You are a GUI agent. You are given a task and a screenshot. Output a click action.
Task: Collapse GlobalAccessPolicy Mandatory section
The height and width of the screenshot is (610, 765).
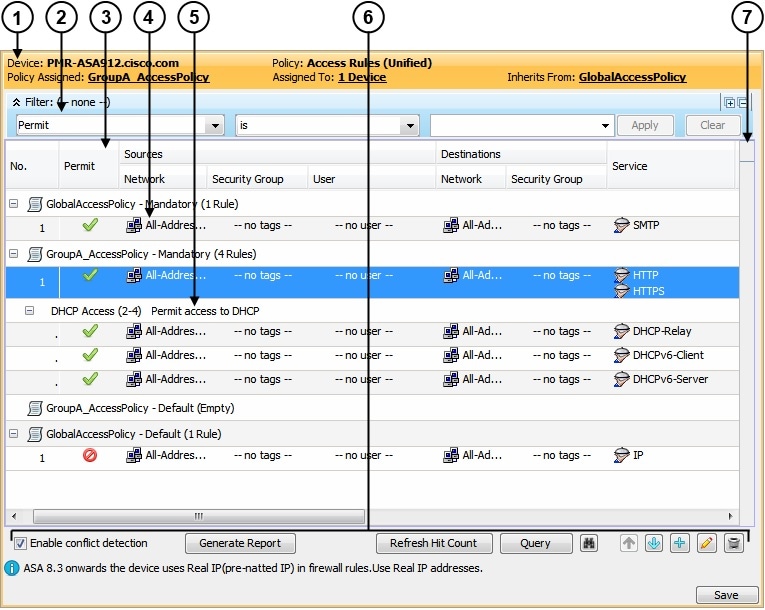click(14, 203)
